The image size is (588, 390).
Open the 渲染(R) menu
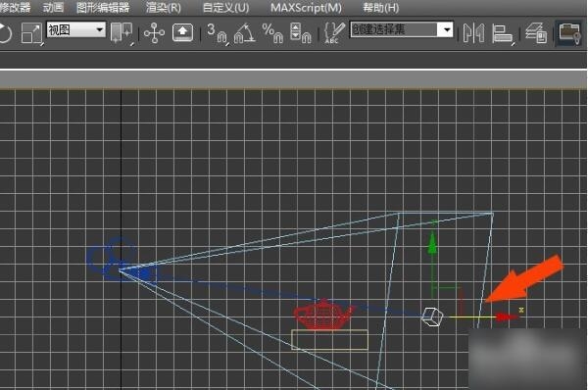click(164, 8)
